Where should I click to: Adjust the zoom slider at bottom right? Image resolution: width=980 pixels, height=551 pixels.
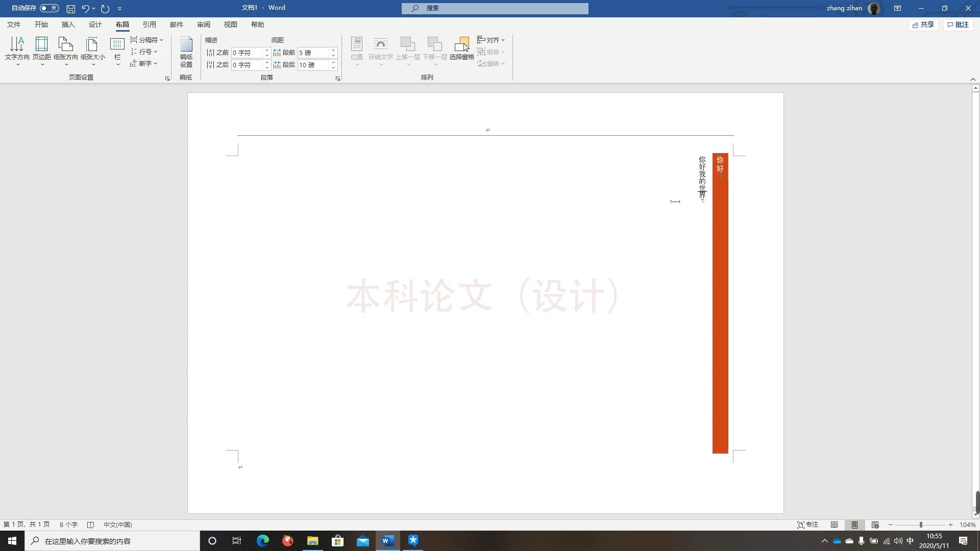coord(920,524)
